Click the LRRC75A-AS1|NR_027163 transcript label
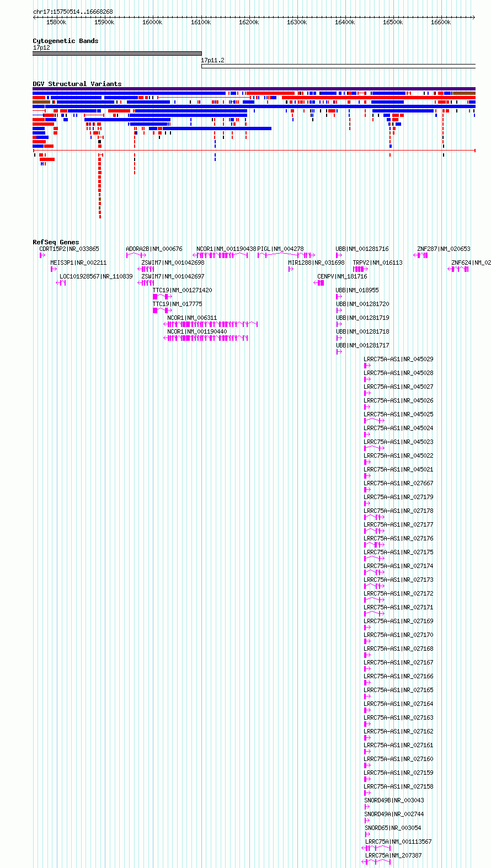This screenshot has height=868, width=491. 398,717
